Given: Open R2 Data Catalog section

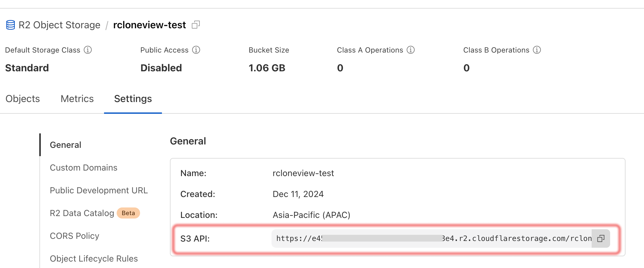Looking at the screenshot, I should point(82,213).
